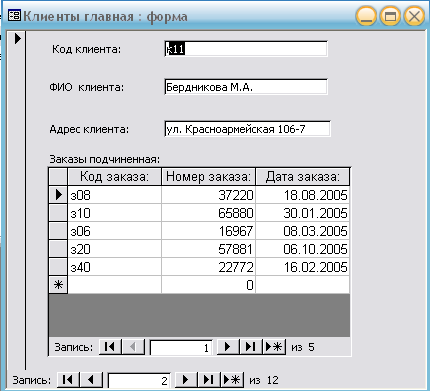Jump to last record in orders subform

[251, 347]
